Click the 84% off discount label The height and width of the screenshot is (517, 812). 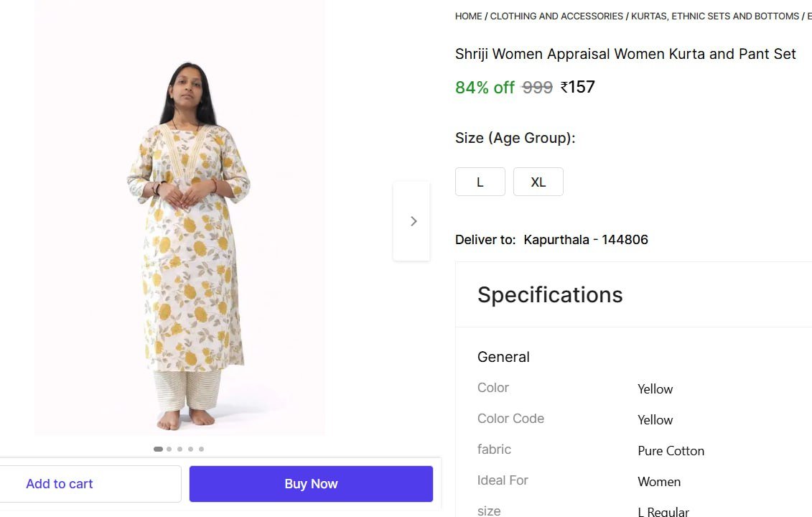point(485,88)
